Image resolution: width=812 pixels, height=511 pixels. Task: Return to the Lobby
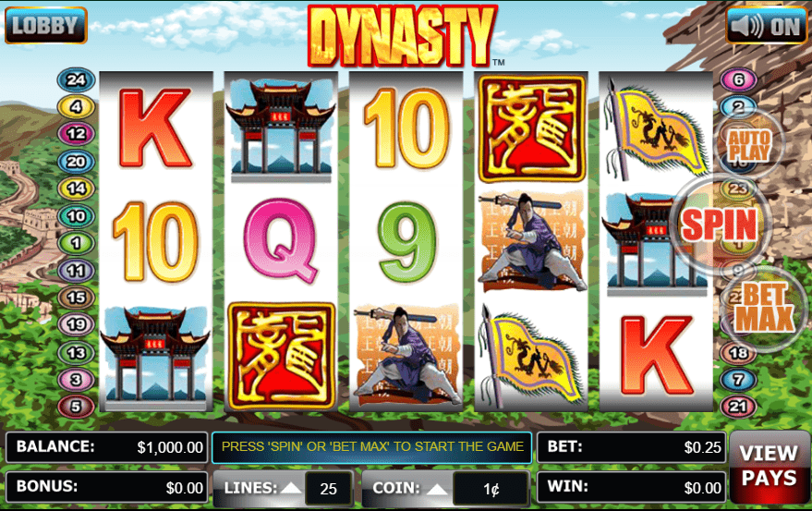click(x=45, y=25)
